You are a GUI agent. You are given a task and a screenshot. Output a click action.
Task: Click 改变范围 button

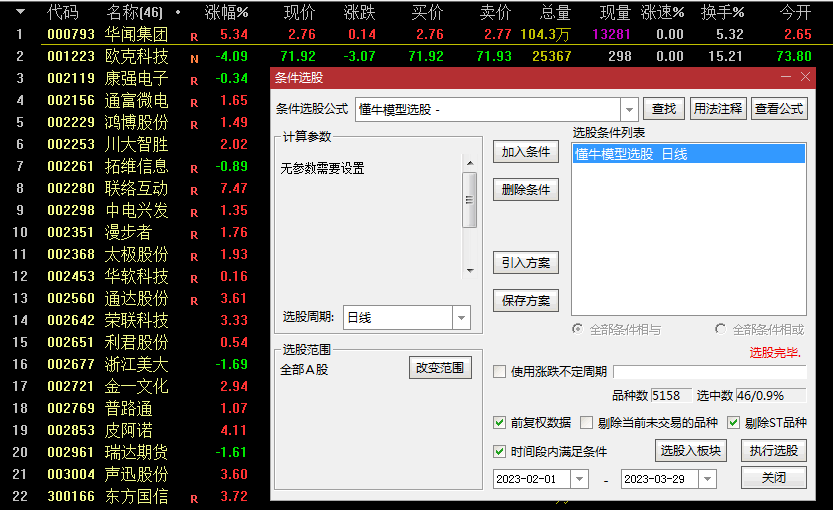[x=440, y=368]
